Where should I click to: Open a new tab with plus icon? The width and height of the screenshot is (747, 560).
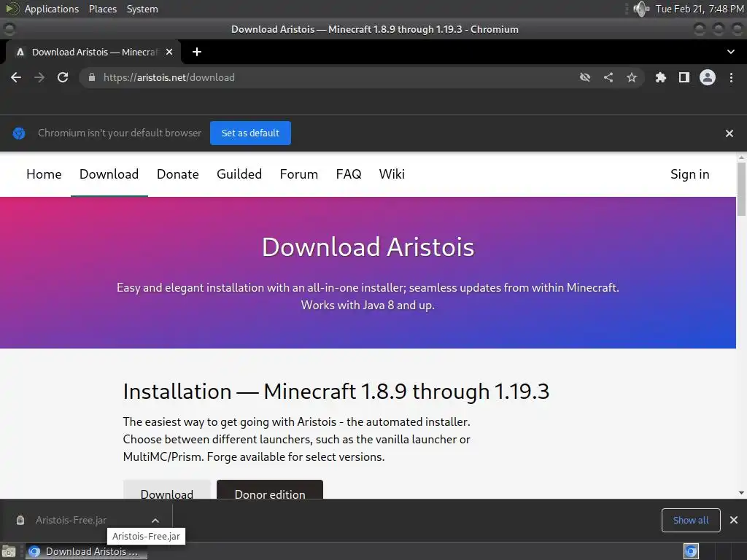(x=197, y=52)
